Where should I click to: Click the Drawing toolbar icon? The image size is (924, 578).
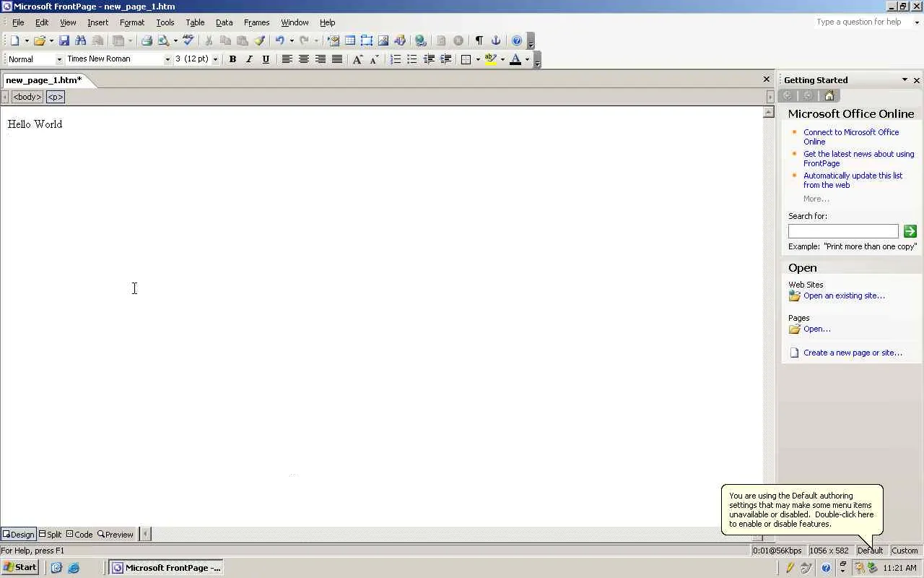click(400, 40)
